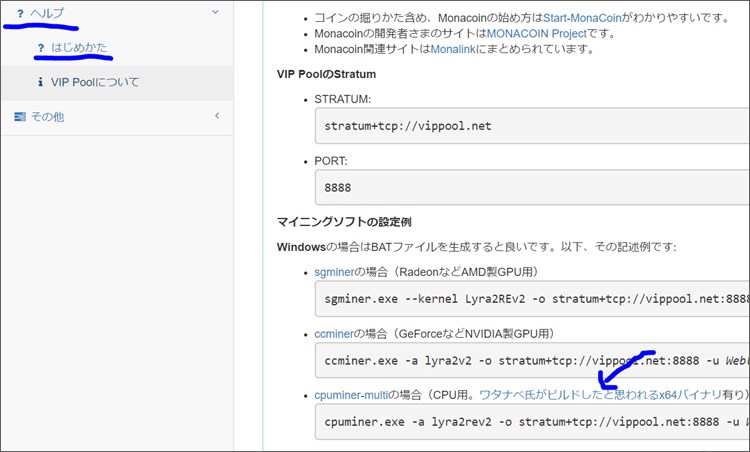Open the Start-MonaCoin link
Image resolution: width=750 pixels, height=452 pixels.
pyautogui.click(x=582, y=18)
